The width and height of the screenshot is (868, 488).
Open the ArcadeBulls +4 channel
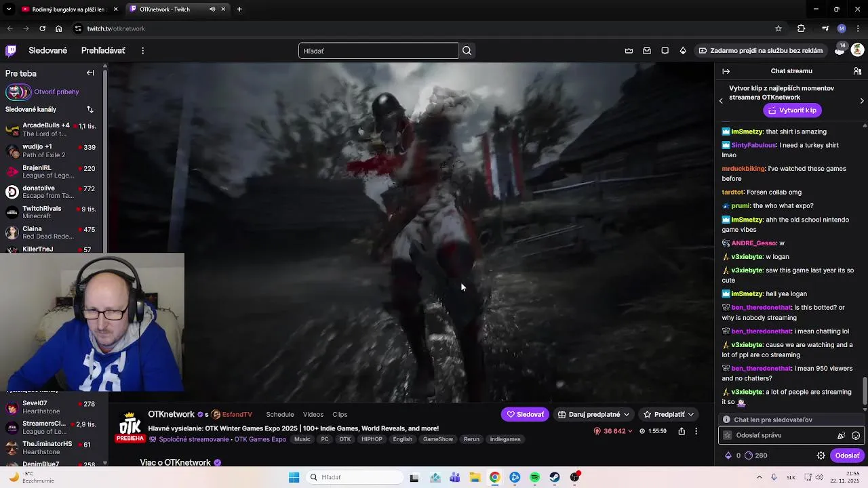(x=51, y=129)
